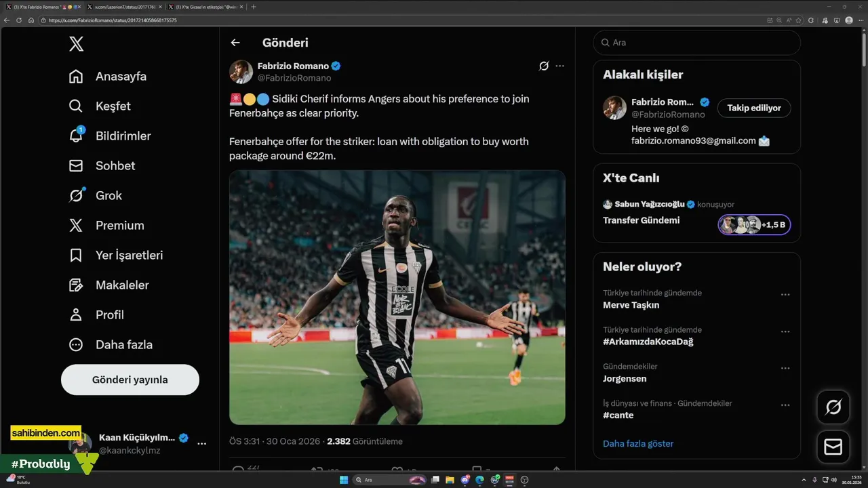Click Daha fazla göster link
Image resolution: width=868 pixels, height=488 pixels.
point(638,444)
